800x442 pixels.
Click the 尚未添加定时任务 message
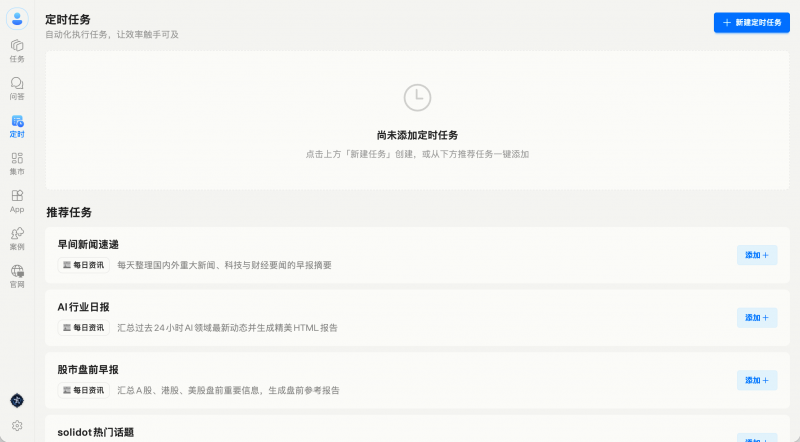[417, 135]
